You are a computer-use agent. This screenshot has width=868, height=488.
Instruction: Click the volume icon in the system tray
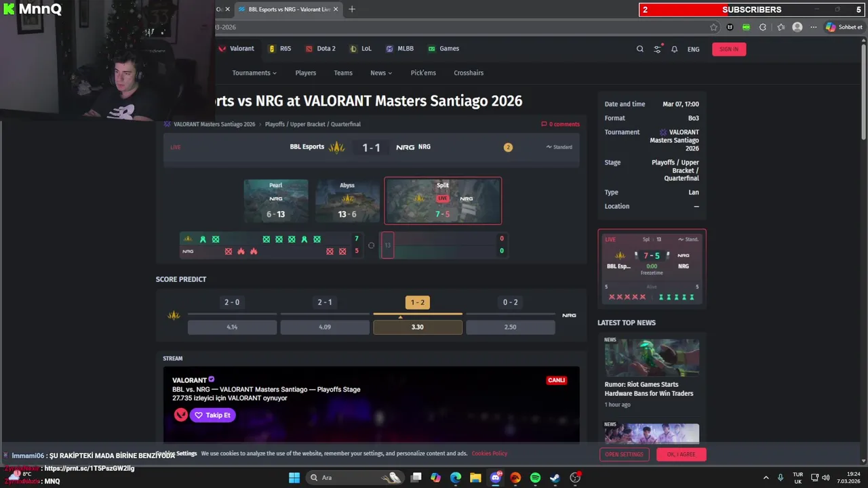point(826,478)
